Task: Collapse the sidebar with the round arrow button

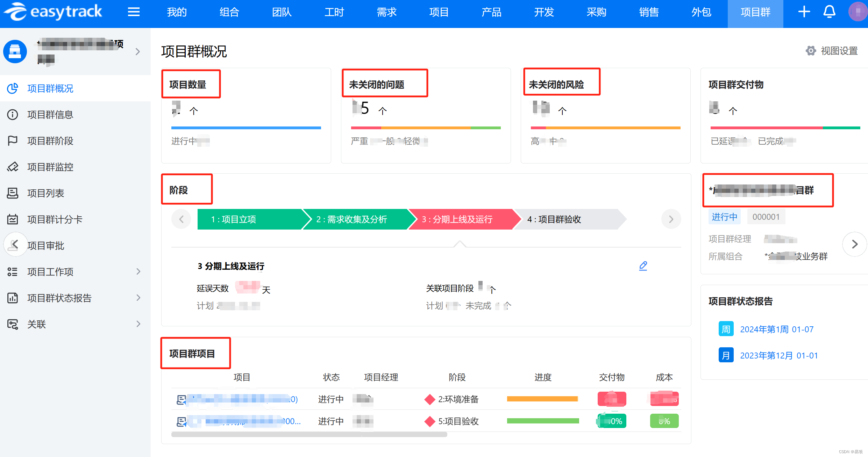Action: coord(15,244)
